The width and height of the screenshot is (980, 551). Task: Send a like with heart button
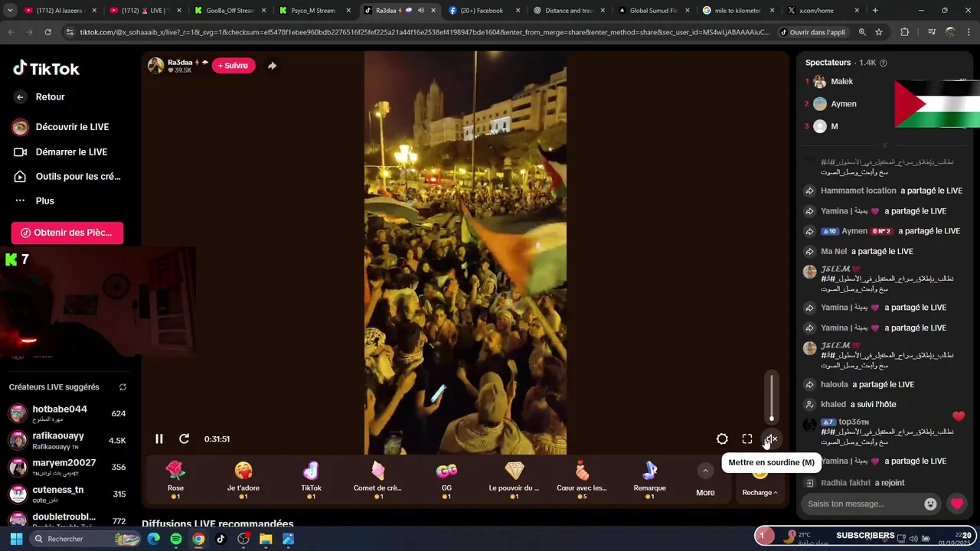[x=957, y=504]
